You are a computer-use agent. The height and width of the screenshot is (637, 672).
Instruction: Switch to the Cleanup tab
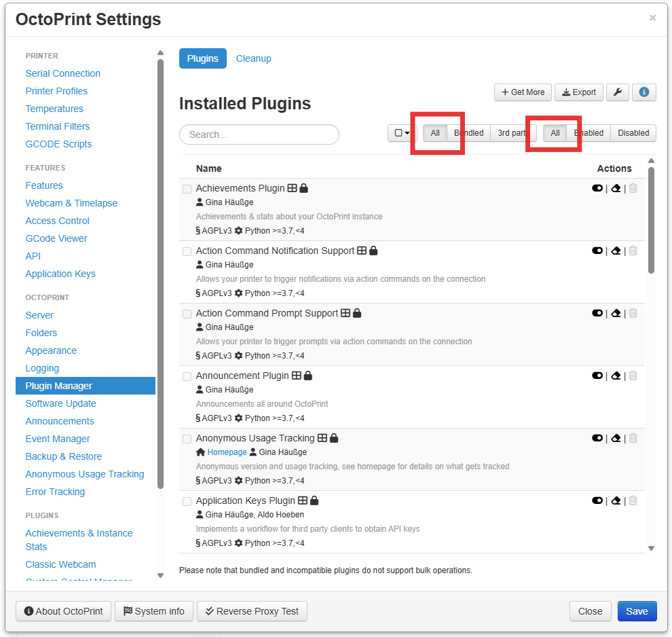click(253, 58)
